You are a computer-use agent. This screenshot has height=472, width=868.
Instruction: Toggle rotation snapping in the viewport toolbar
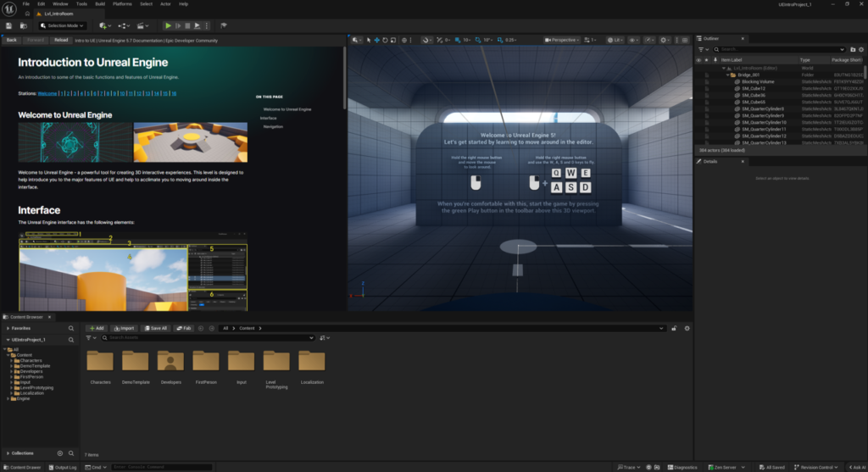(x=477, y=40)
